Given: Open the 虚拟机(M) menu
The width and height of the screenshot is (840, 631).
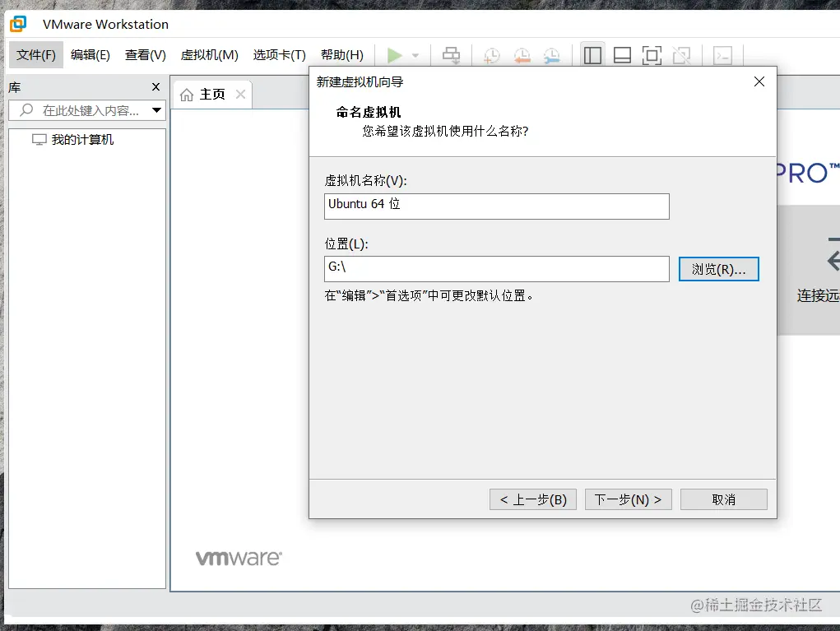Looking at the screenshot, I should coord(209,54).
